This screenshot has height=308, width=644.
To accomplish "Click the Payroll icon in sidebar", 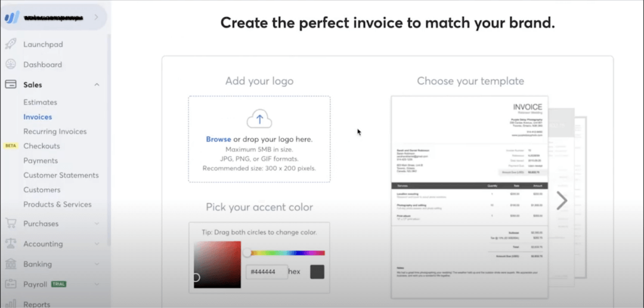I will (x=11, y=284).
